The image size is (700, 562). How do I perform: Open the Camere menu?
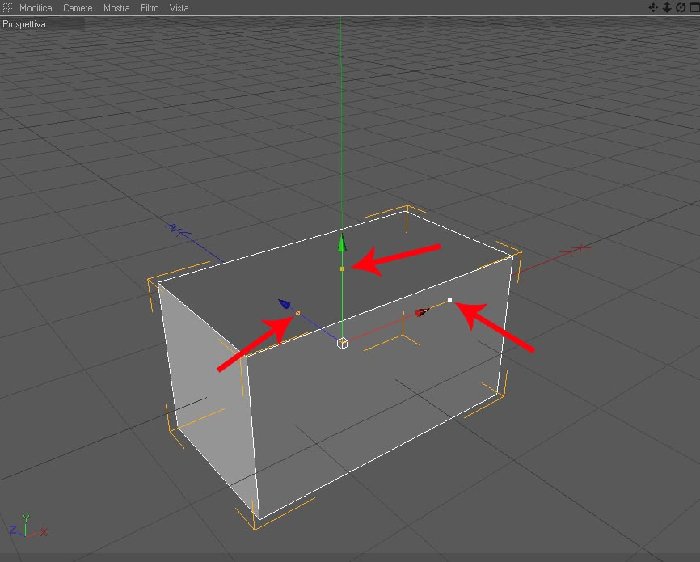[78, 8]
